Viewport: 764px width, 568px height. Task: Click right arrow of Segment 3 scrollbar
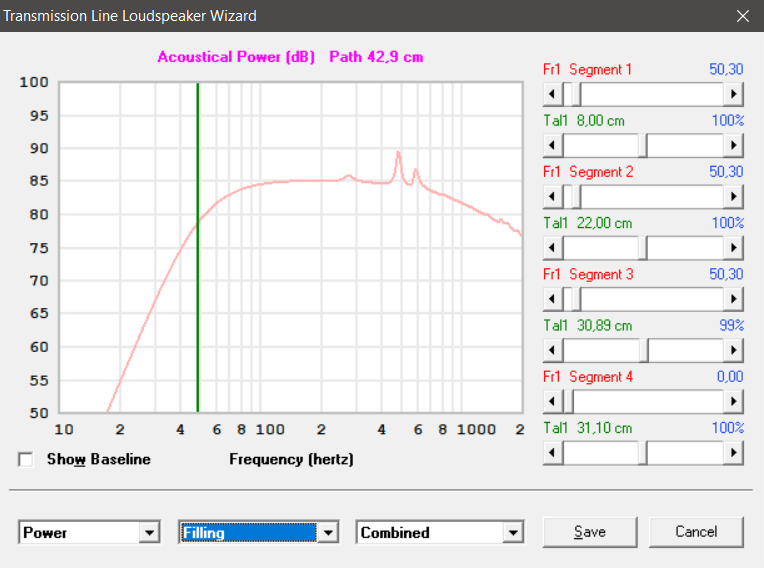click(733, 299)
